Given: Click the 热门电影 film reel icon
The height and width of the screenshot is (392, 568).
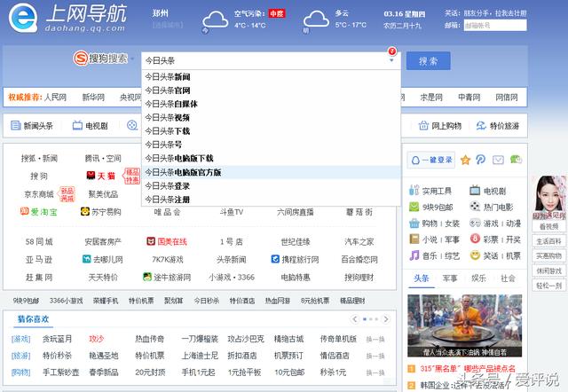Looking at the screenshot, I should [x=475, y=207].
